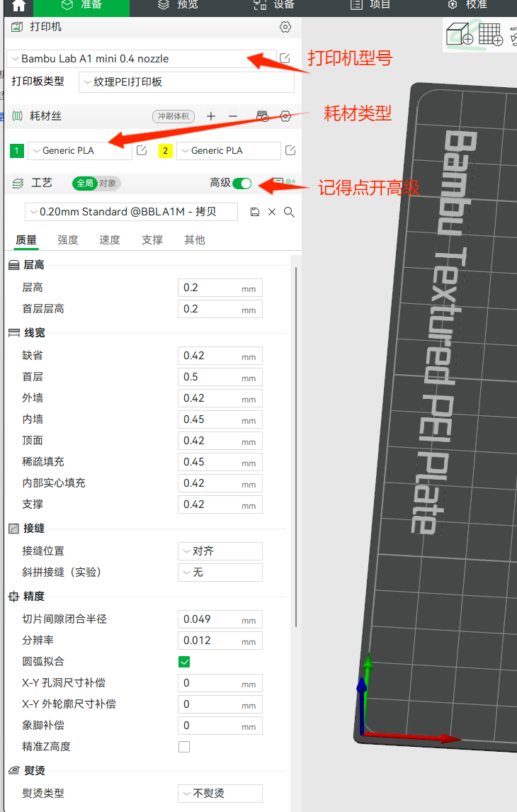Switch to the 项目 project tab
Screen dimensions: 517x812
click(x=370, y=5)
